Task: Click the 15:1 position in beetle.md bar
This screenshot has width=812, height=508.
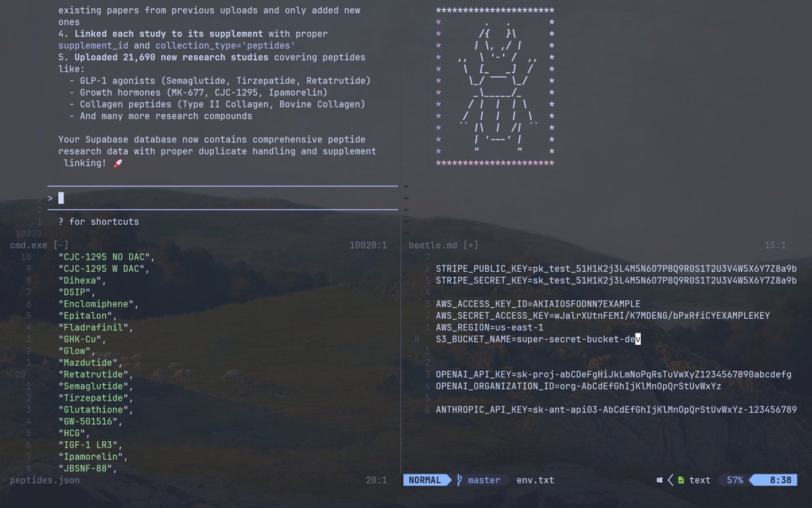Action: [x=775, y=245]
